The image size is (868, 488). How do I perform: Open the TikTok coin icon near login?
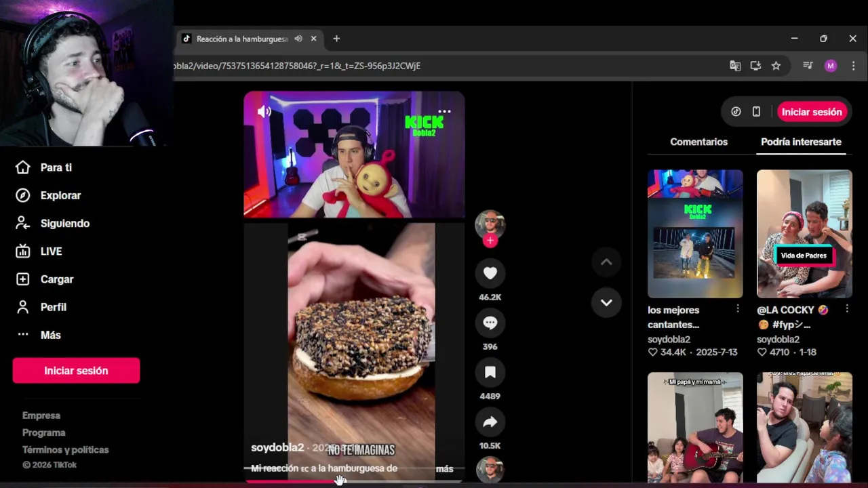point(736,112)
